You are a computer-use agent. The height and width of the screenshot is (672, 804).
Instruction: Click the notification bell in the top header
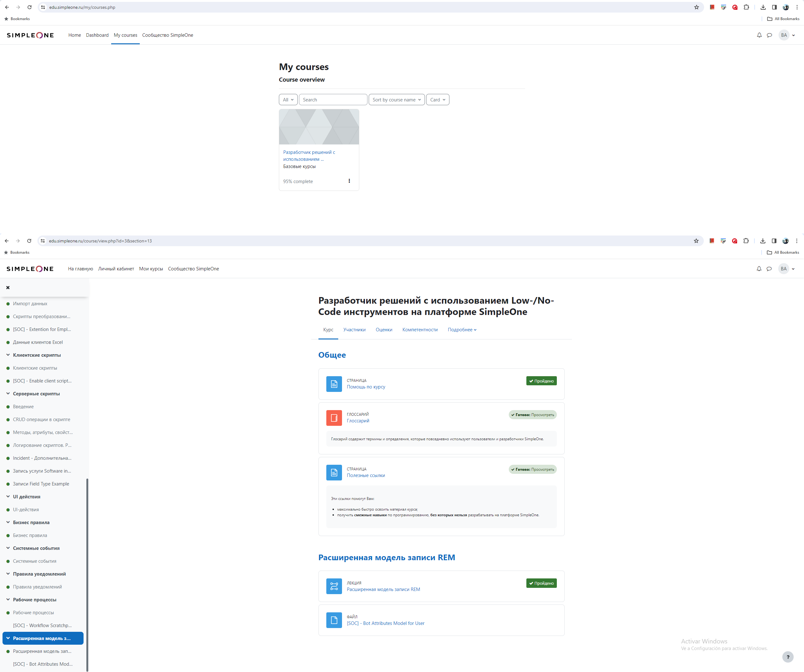[759, 35]
